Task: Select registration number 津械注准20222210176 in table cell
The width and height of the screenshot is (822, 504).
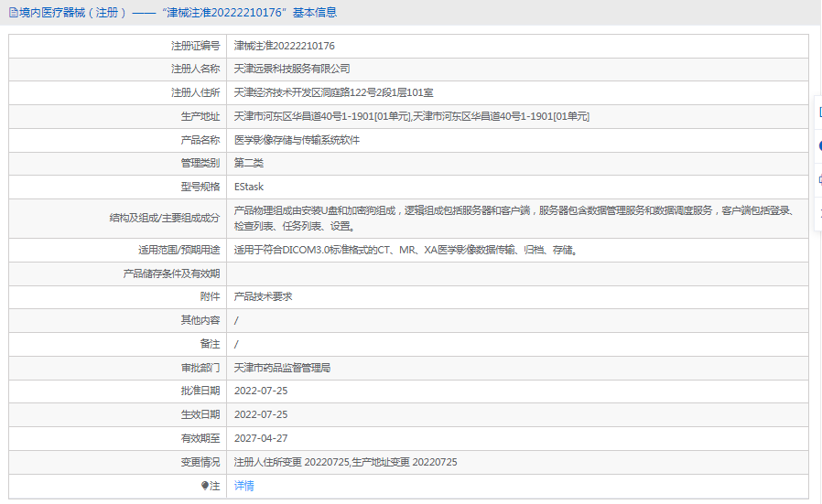Action: 284,46
